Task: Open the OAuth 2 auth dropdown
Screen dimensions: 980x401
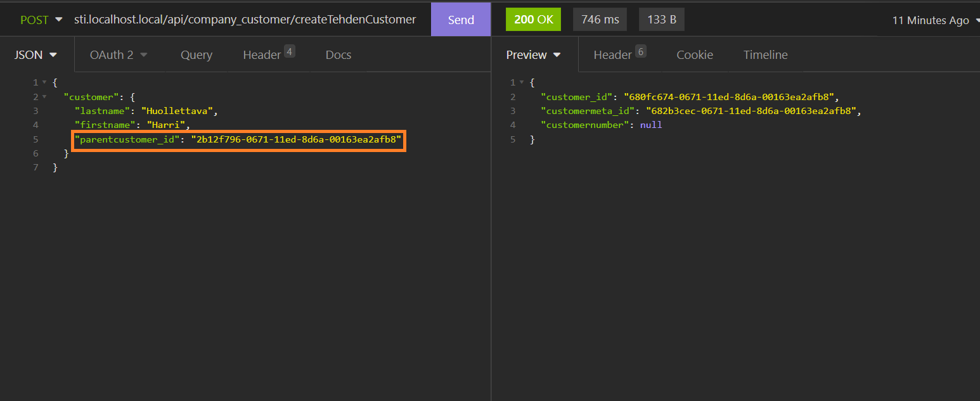Action: 119,55
